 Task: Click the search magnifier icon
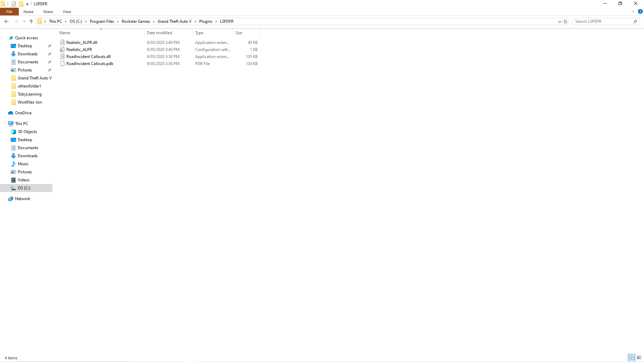click(635, 21)
